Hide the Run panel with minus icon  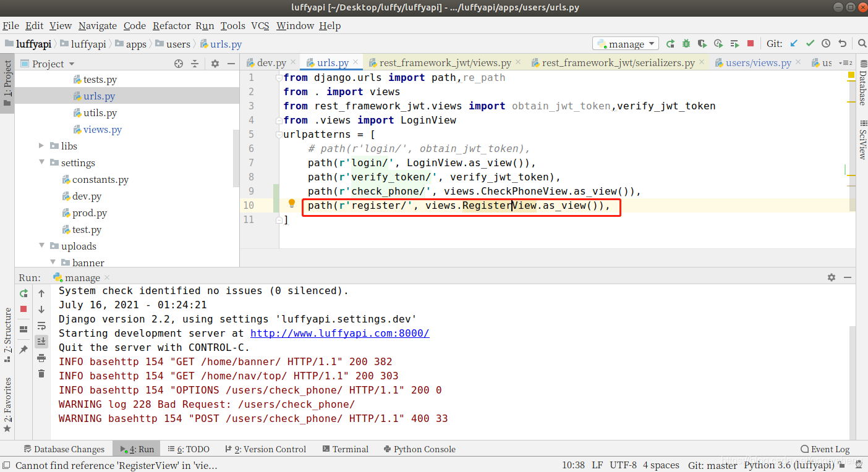click(848, 277)
